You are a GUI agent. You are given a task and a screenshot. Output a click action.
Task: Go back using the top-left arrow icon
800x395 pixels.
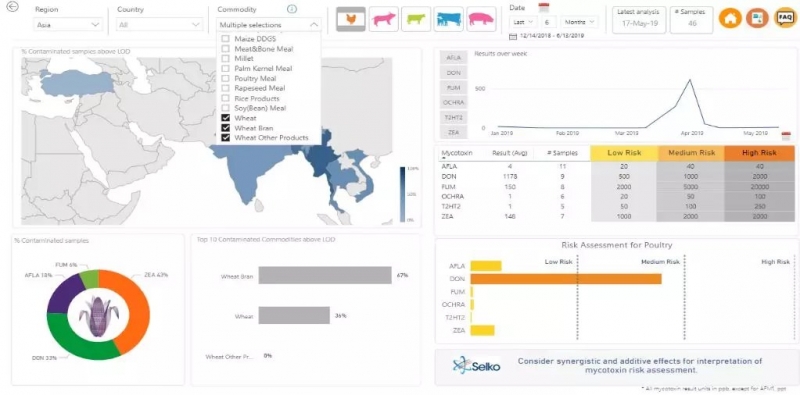click(x=14, y=7)
